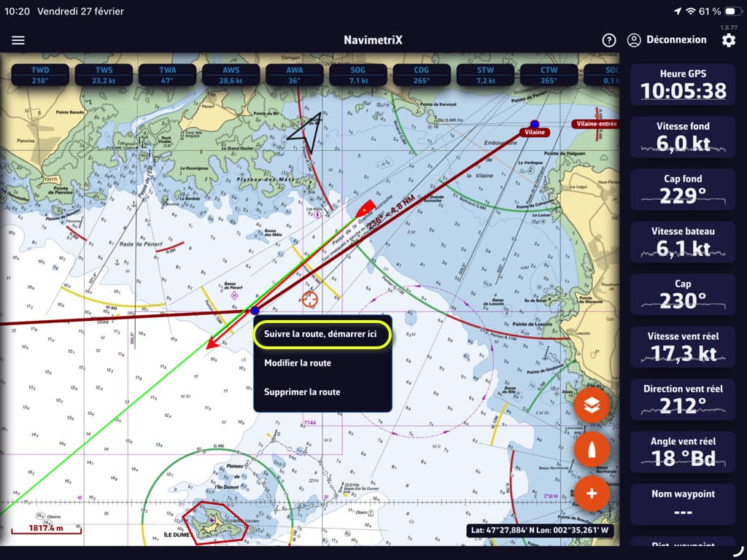Select the Direction vent réel panel
Viewport: 747px width, 560px height.
pos(683,399)
